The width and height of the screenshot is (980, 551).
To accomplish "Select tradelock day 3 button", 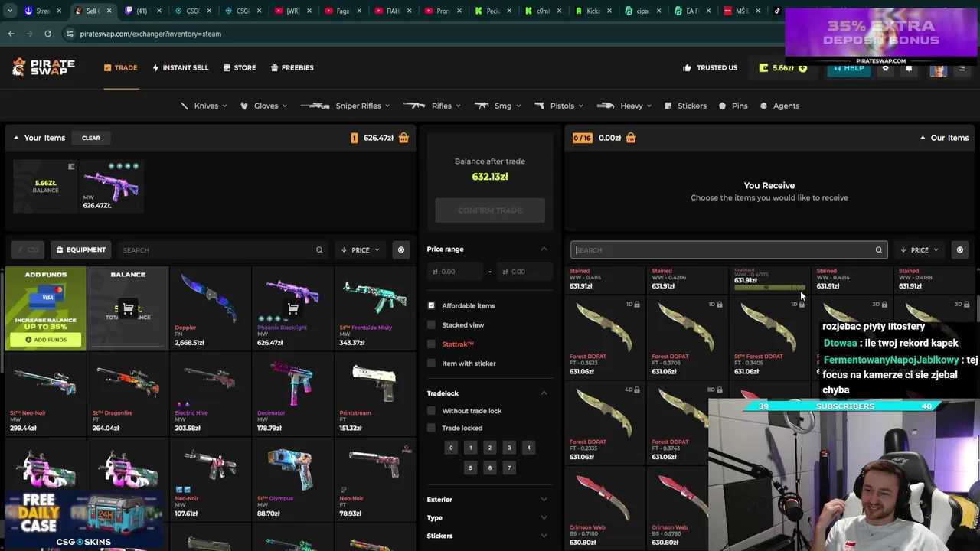I will [509, 448].
